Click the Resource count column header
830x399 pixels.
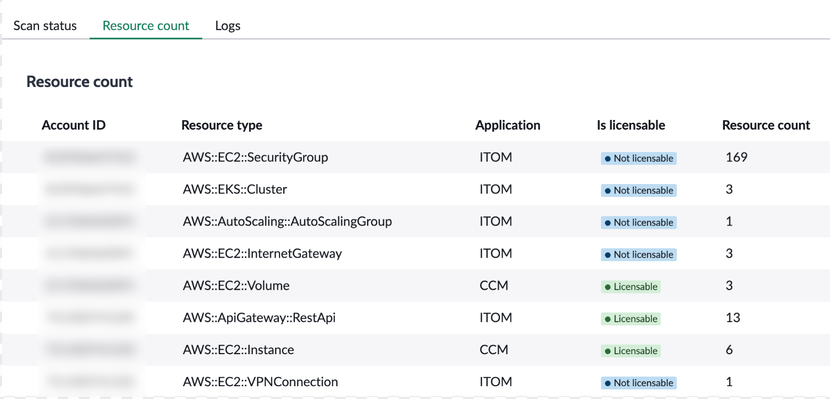[766, 125]
